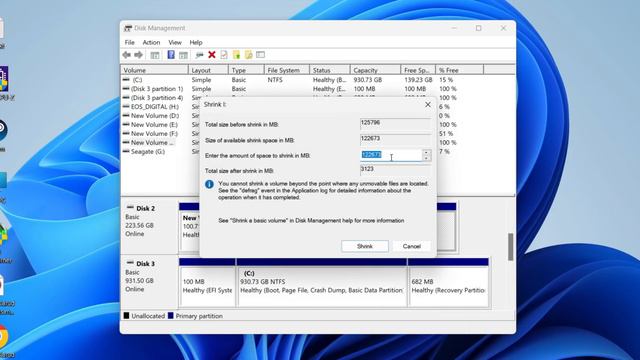Click the Primary partition blue legend swatch
The image size is (640, 360).
[x=171, y=316]
